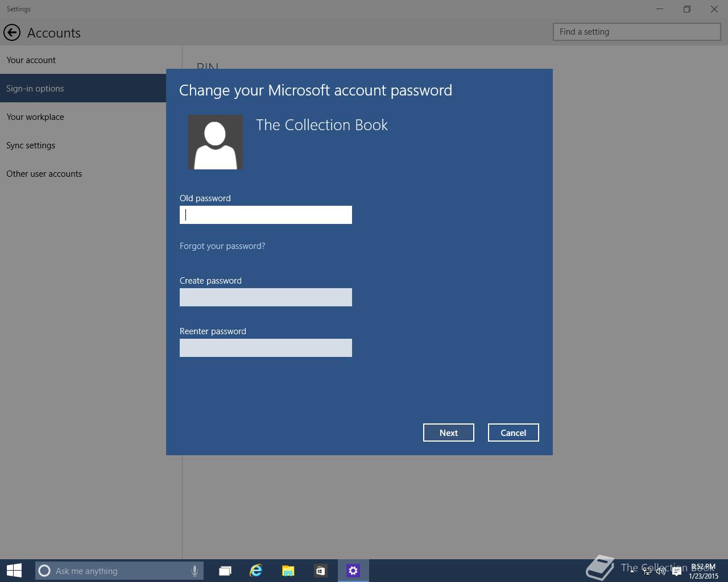728x582 pixels.
Task: Click the user avatar picture
Action: (216, 142)
